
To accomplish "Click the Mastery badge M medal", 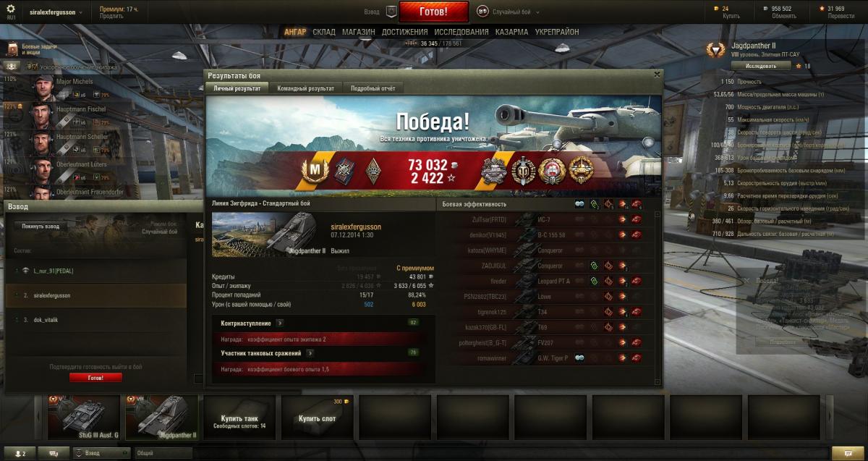I will [x=315, y=171].
